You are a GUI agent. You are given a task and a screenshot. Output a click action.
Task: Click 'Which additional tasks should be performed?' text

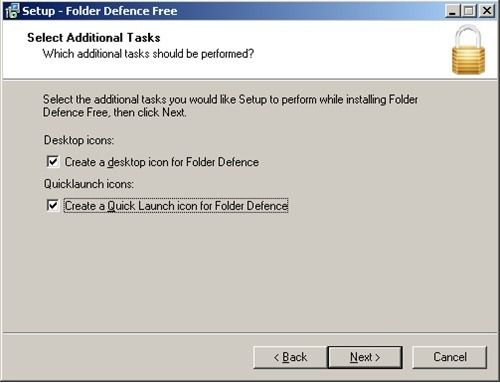pos(148,54)
